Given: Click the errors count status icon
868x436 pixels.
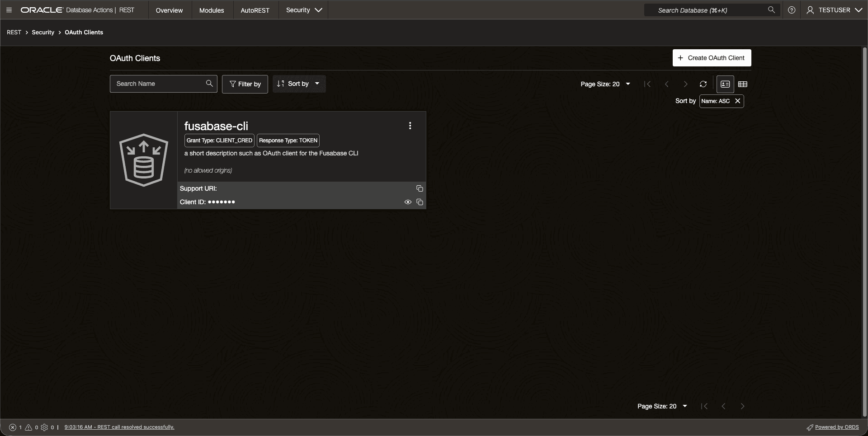Looking at the screenshot, I should click(13, 427).
